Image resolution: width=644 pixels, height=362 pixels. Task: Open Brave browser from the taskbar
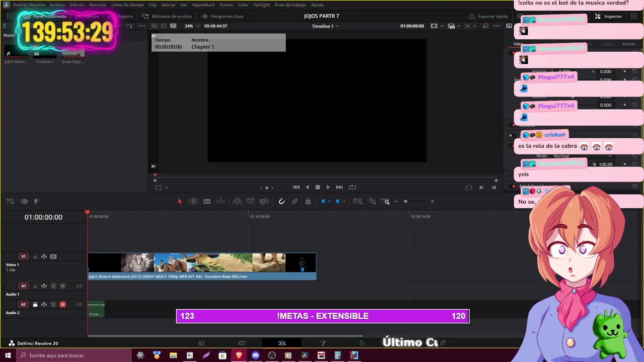(x=239, y=355)
